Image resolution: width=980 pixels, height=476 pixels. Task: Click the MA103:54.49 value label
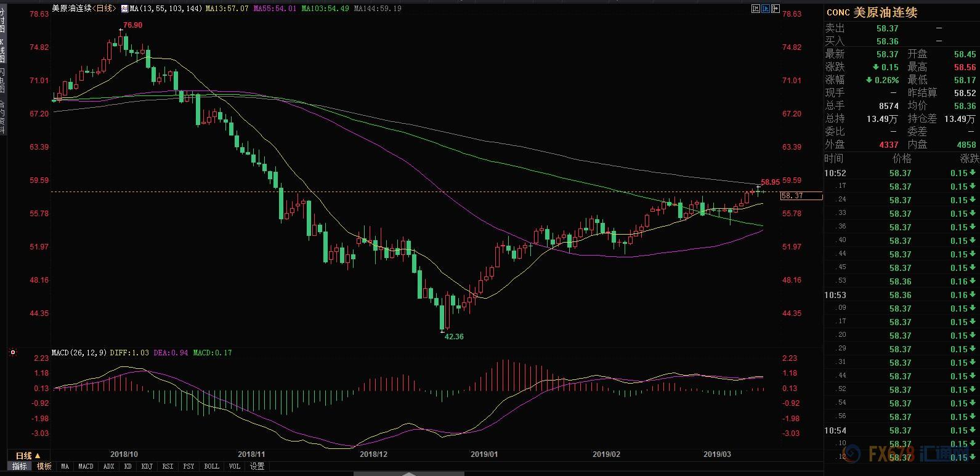325,9
